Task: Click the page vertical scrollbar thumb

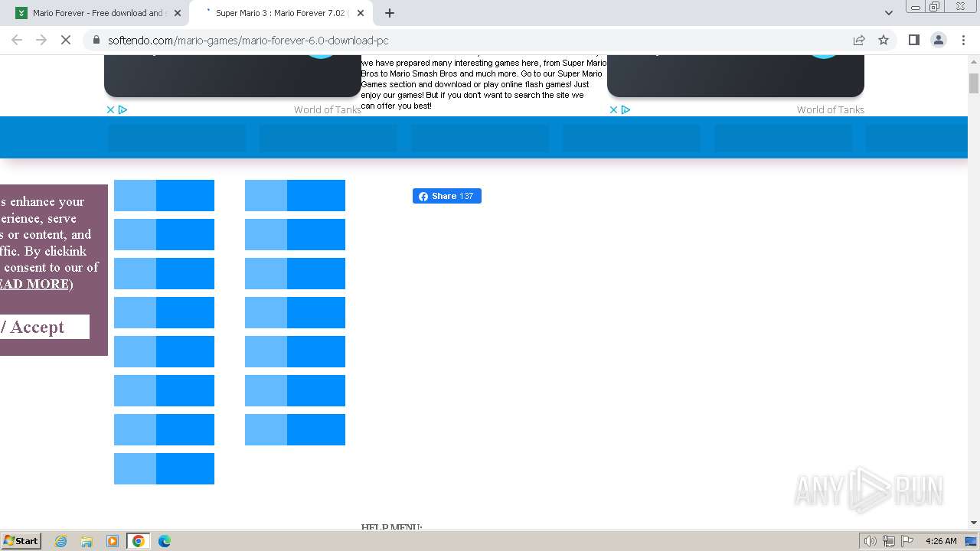Action: pos(974,83)
